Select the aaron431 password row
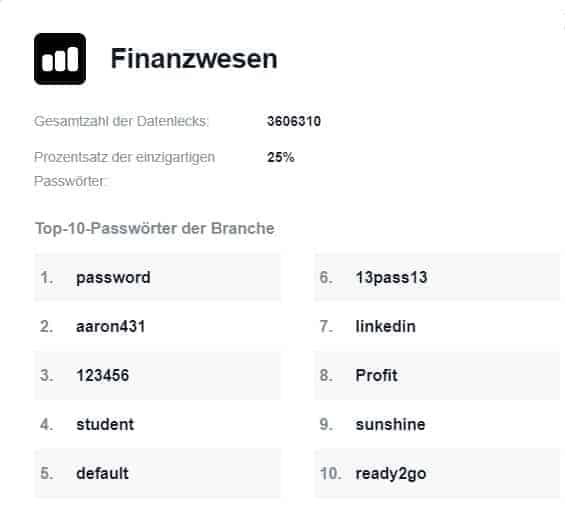565x515 pixels. click(x=157, y=327)
